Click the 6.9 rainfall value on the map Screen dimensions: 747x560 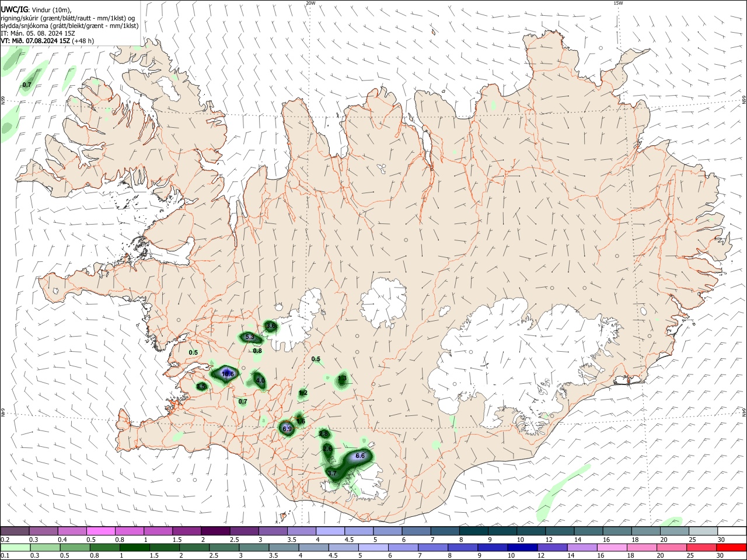pos(287,429)
